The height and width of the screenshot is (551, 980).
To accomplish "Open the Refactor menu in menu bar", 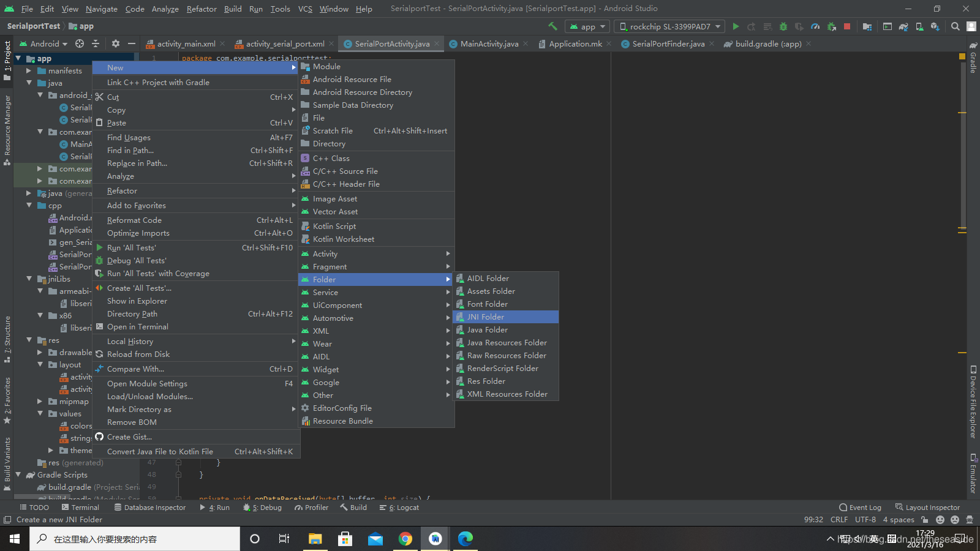I will [x=202, y=9].
